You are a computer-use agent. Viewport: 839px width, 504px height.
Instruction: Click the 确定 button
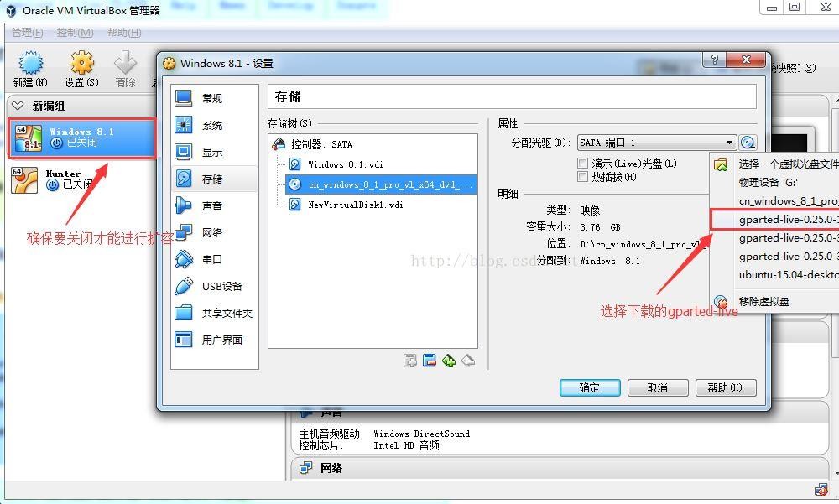click(590, 387)
